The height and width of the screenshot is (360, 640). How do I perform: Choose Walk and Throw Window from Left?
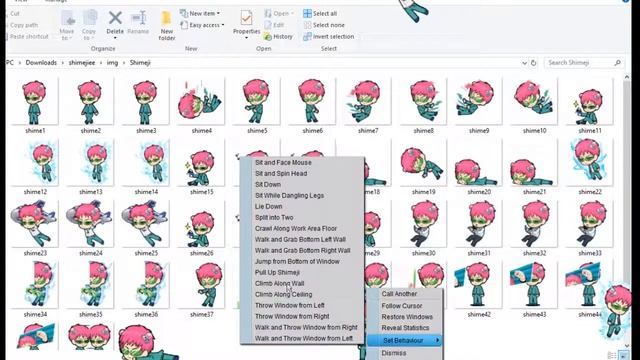point(304,338)
